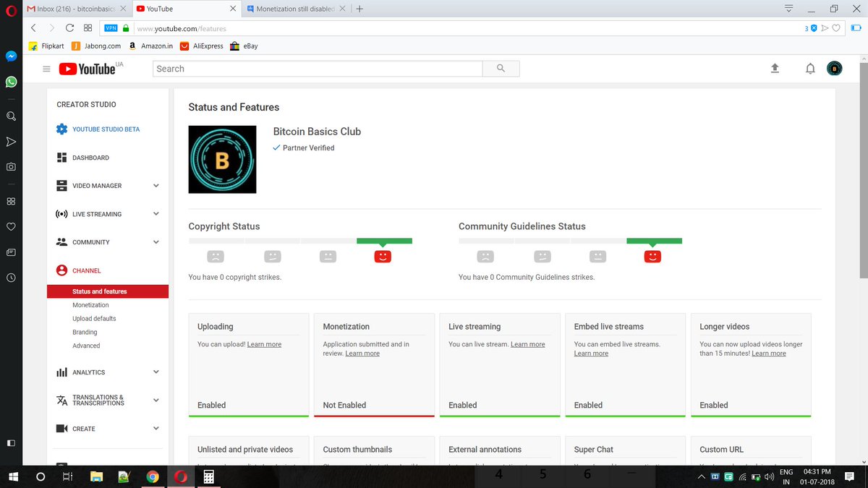
Task: Select Monetization in the Channel submenu
Action: click(x=90, y=305)
